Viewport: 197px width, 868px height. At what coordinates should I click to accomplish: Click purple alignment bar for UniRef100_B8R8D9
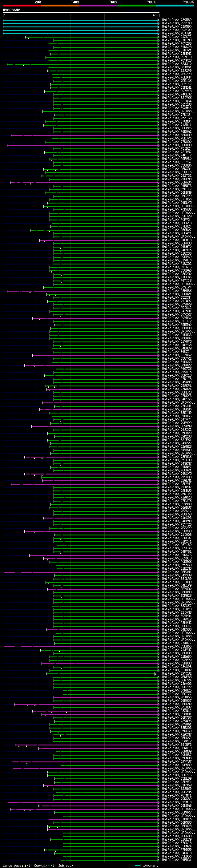tap(85, 135)
